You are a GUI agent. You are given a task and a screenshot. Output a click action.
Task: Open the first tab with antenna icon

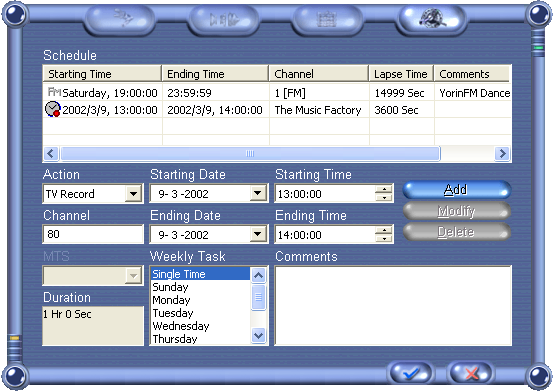click(120, 20)
